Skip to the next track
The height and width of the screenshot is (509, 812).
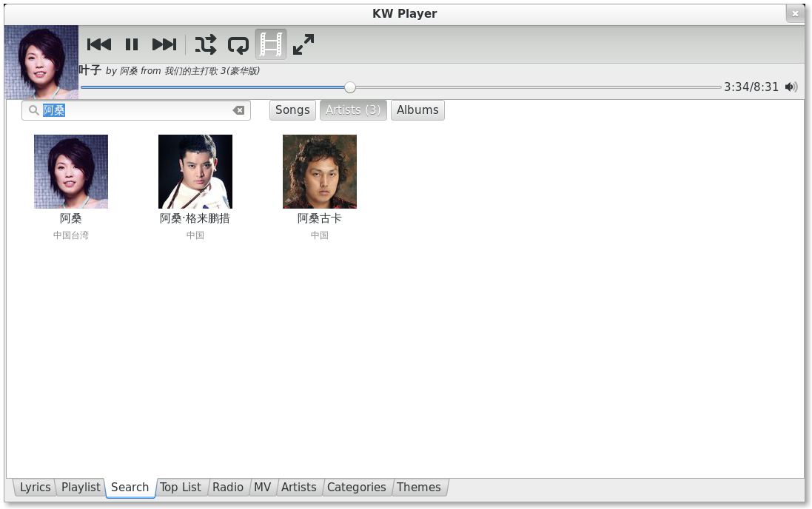(x=164, y=44)
